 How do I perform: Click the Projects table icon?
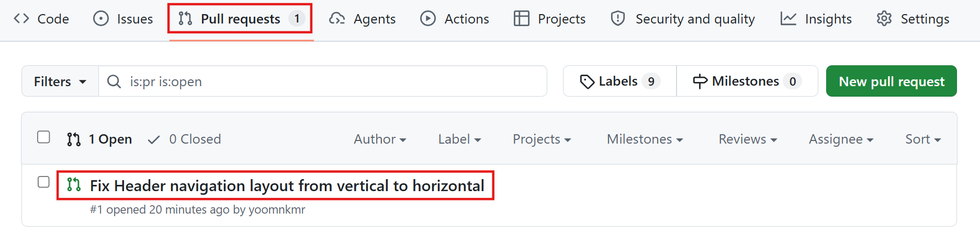tap(521, 19)
